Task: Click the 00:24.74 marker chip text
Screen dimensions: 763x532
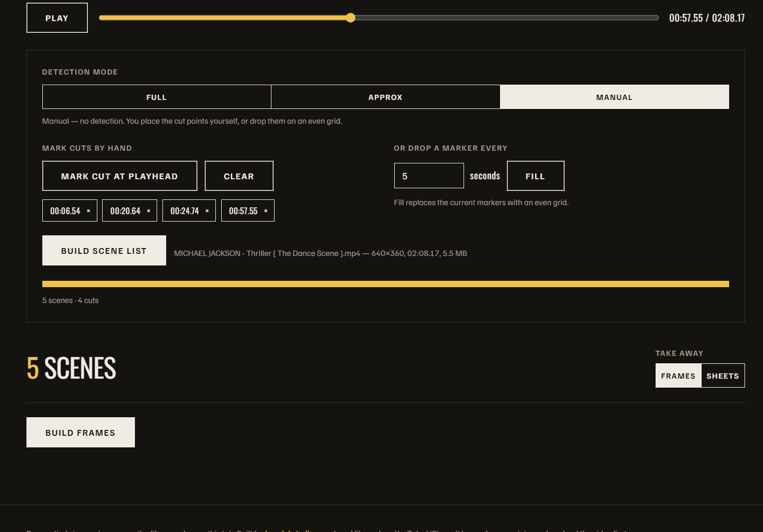Action: click(x=185, y=211)
